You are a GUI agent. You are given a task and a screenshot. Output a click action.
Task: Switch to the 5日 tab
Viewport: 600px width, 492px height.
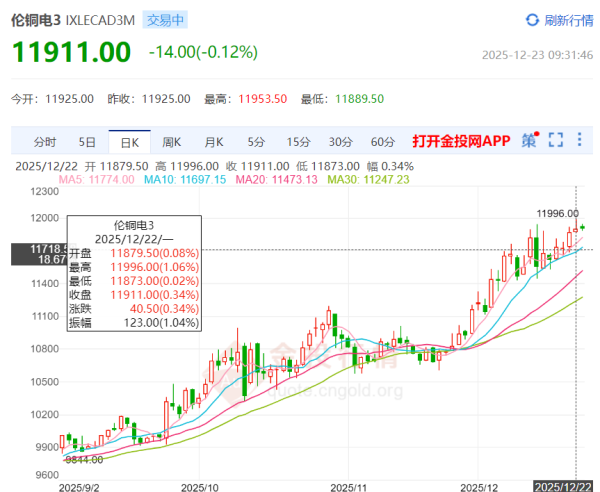87,142
